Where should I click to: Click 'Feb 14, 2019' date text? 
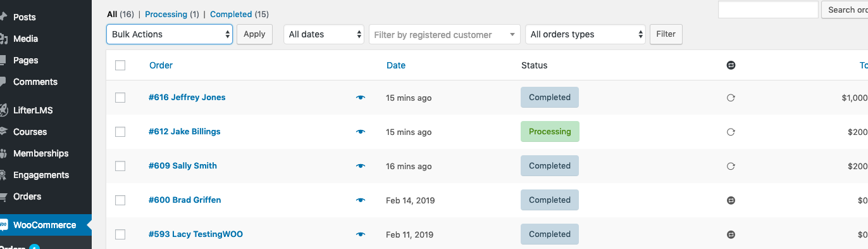411,200
